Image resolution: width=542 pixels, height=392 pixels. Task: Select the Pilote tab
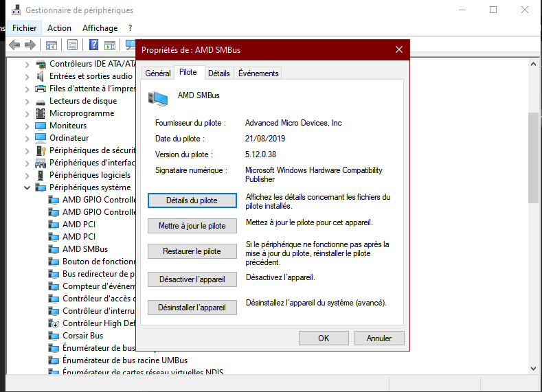(188, 72)
